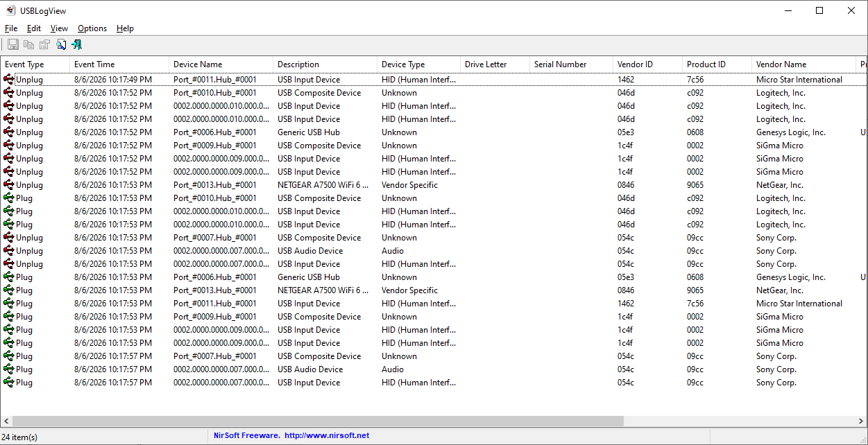Sort by the Vendor ID column header
This screenshot has height=445, width=868.
click(648, 64)
